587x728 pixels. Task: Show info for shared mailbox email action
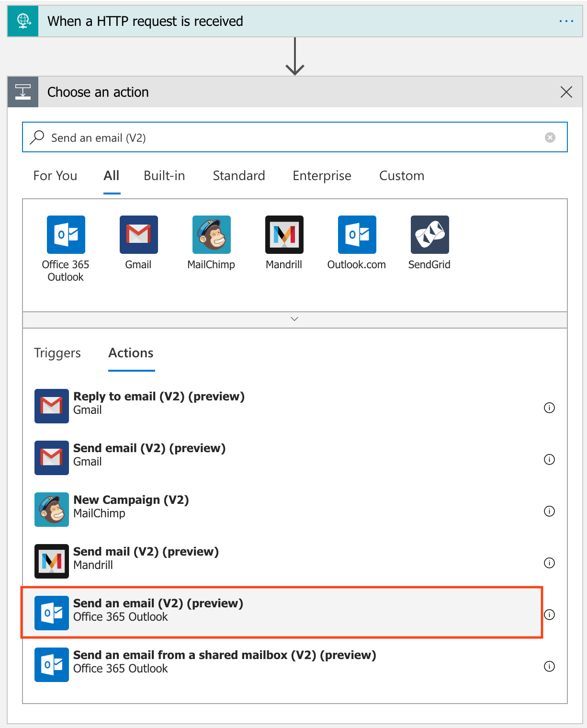[x=549, y=666]
